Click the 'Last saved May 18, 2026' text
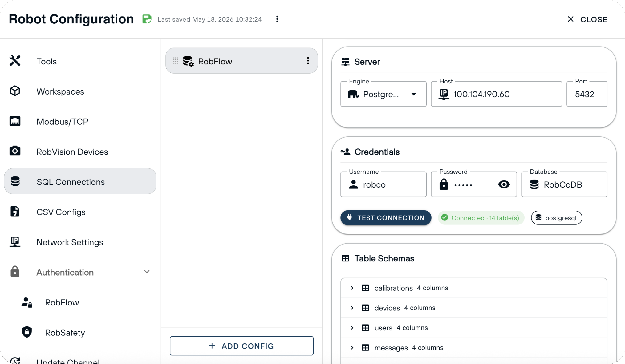The image size is (625, 364). pos(209,19)
